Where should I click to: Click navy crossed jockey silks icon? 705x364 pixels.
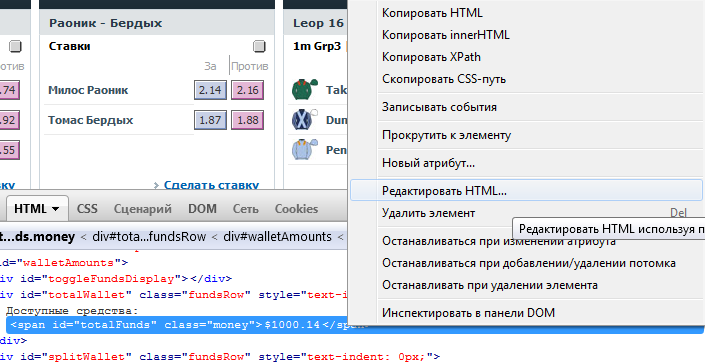pos(304,120)
